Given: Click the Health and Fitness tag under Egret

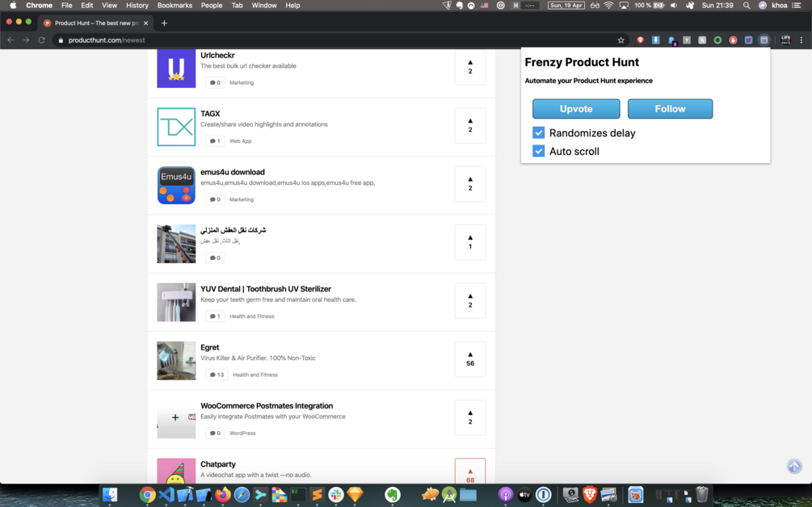Looking at the screenshot, I should coord(255,375).
